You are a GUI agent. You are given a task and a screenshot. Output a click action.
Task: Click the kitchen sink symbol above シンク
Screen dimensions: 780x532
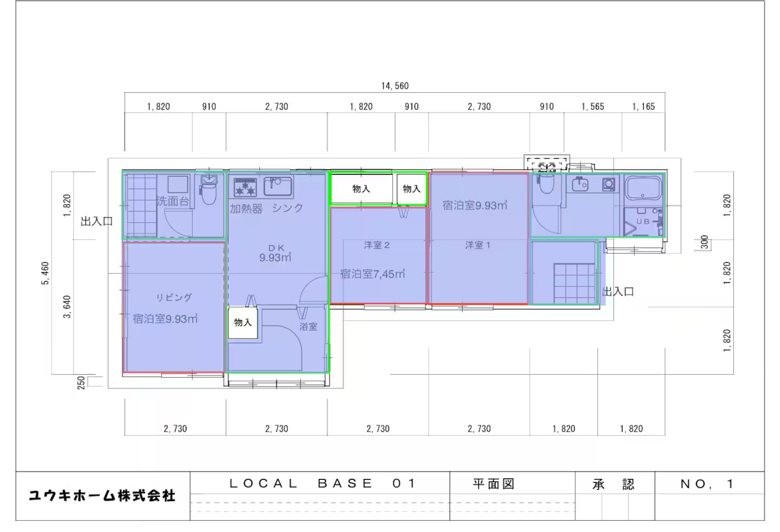(x=278, y=187)
